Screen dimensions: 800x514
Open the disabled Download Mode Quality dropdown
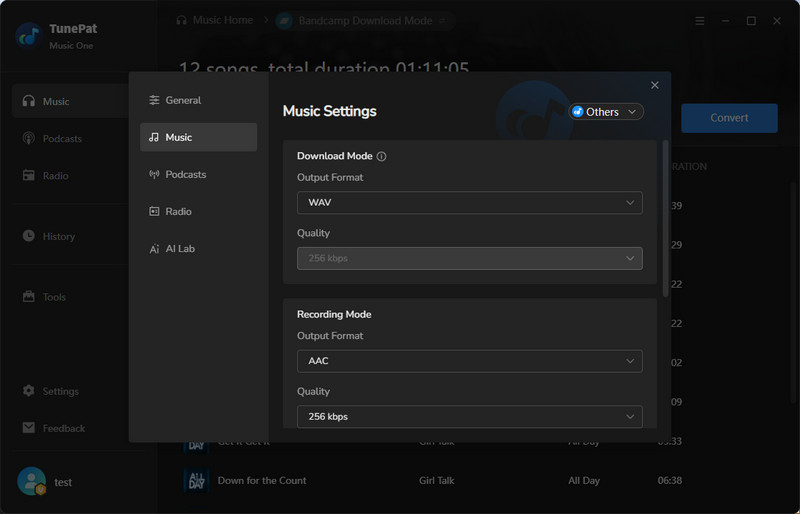tap(469, 258)
